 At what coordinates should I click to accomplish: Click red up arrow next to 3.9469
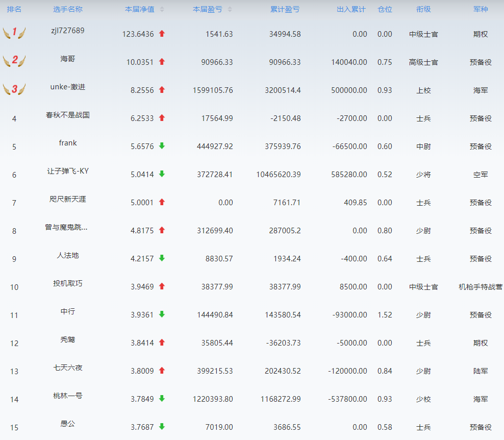click(162, 286)
